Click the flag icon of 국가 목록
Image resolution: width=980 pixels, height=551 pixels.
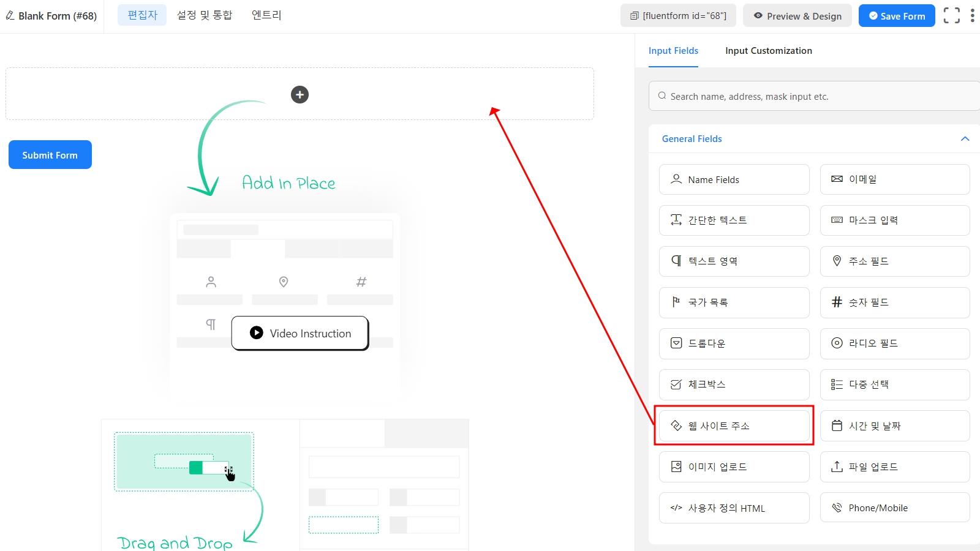[x=676, y=302]
